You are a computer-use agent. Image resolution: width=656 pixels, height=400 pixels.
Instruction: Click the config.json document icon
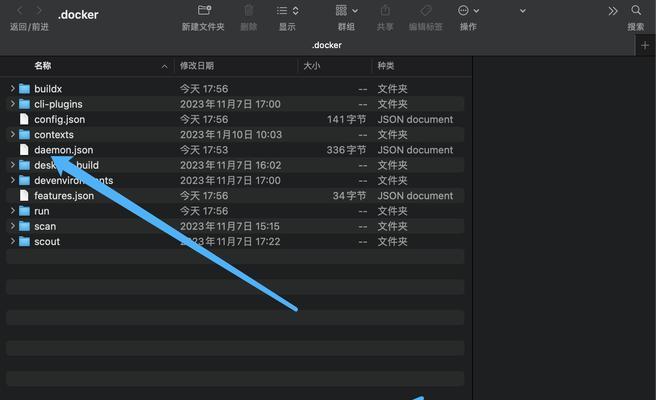(x=24, y=119)
